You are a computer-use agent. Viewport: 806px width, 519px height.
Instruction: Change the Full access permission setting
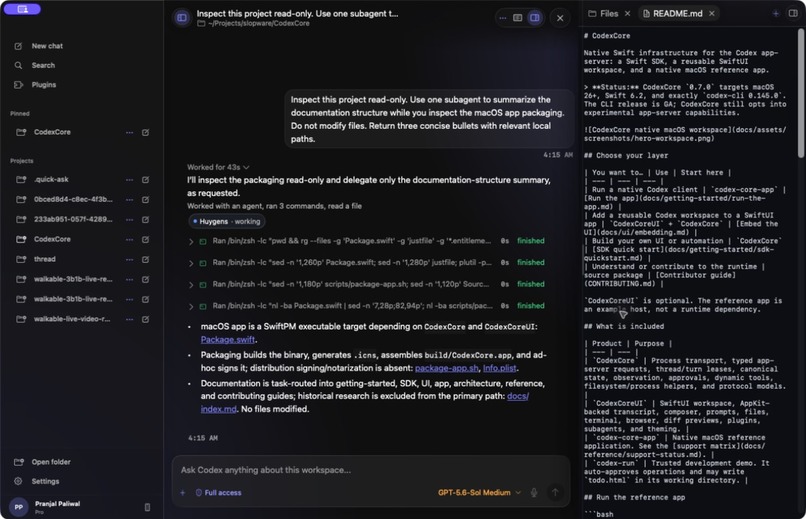(x=218, y=493)
